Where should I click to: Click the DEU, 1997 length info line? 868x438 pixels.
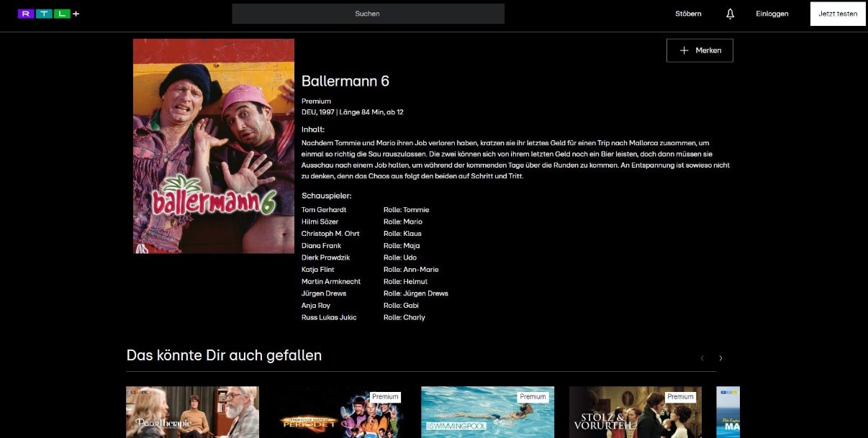coord(353,112)
